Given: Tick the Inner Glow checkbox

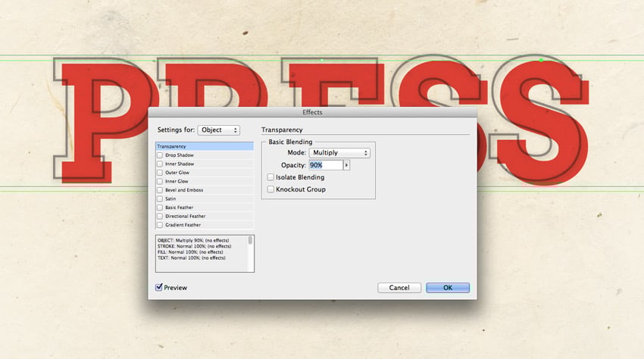Looking at the screenshot, I should tap(160, 181).
